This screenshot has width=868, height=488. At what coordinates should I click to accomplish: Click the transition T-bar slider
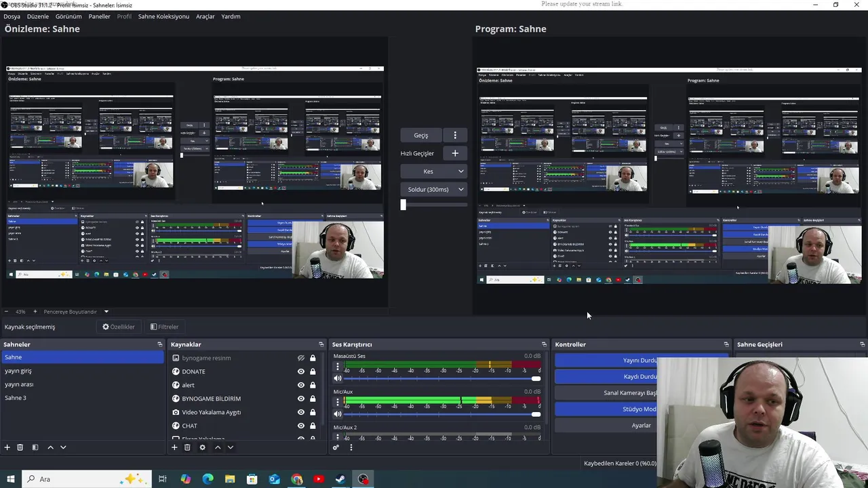(434, 205)
